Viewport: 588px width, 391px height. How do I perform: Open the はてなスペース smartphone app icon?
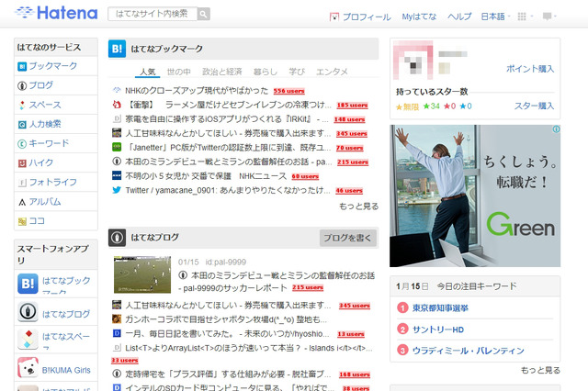[x=28, y=340]
